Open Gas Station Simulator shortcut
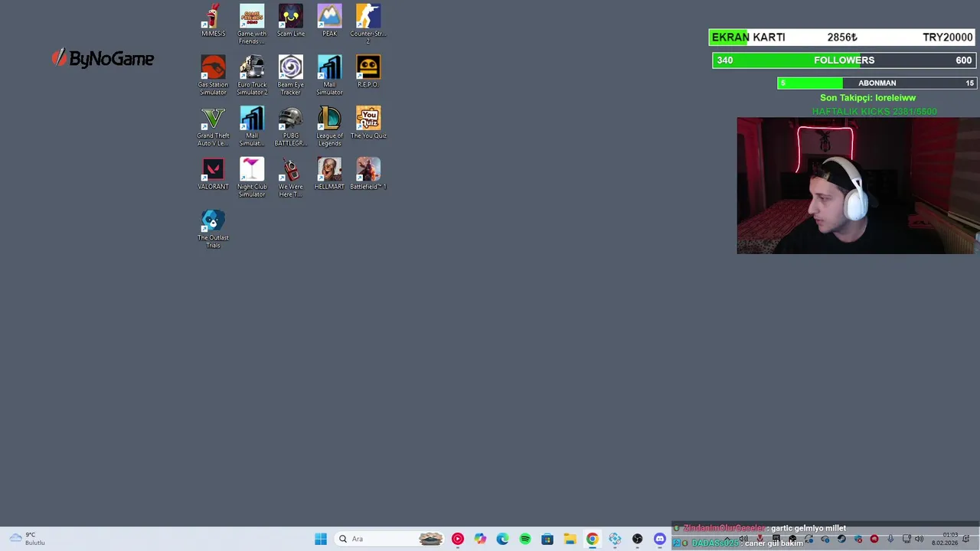The height and width of the screenshot is (551, 980). (x=213, y=75)
